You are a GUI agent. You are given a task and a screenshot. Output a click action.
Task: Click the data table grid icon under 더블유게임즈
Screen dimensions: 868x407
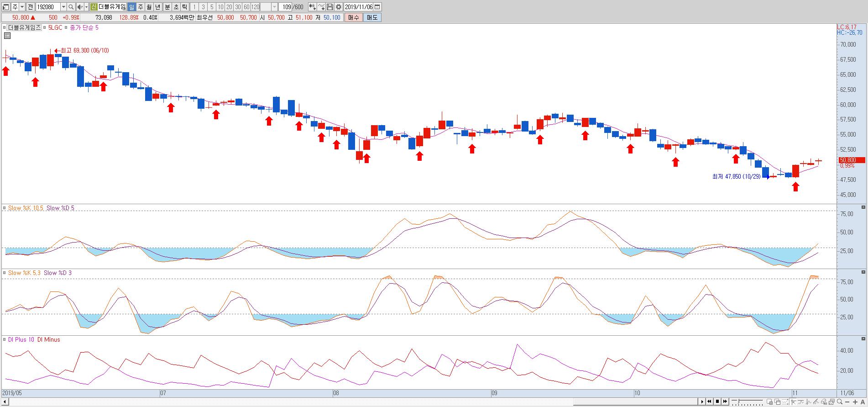tap(7, 36)
